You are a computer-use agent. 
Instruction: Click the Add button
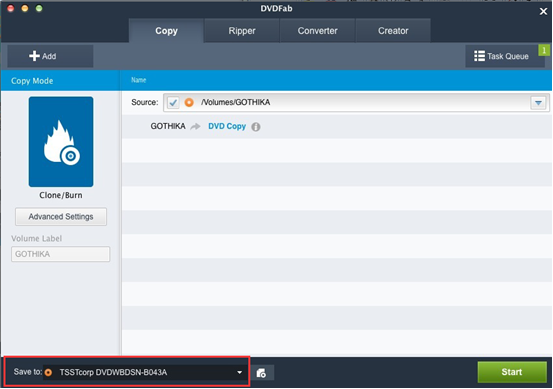pos(50,56)
